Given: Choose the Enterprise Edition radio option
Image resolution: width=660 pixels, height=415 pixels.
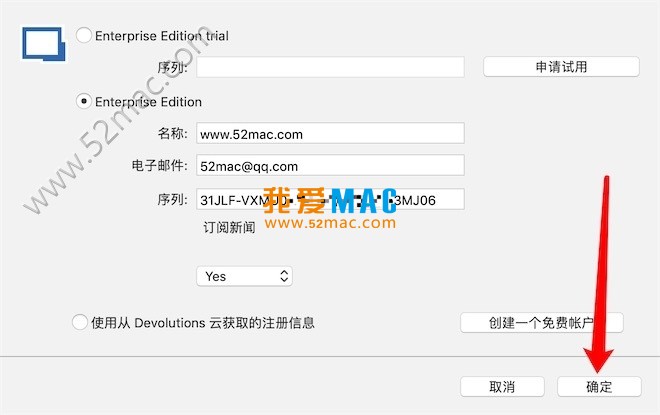Looking at the screenshot, I should (x=84, y=102).
